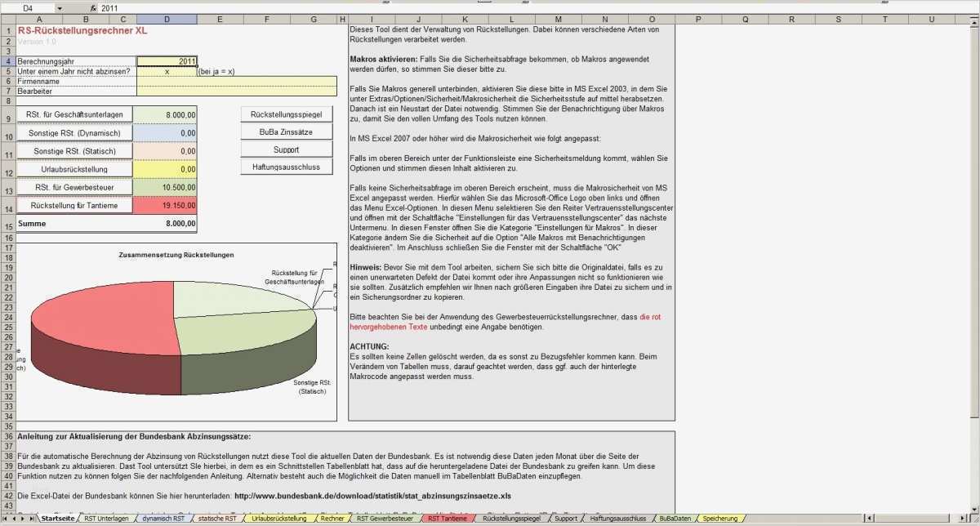Image resolution: width=980 pixels, height=526 pixels.
Task: Click the yellow Firmenname input cell
Action: point(236,82)
